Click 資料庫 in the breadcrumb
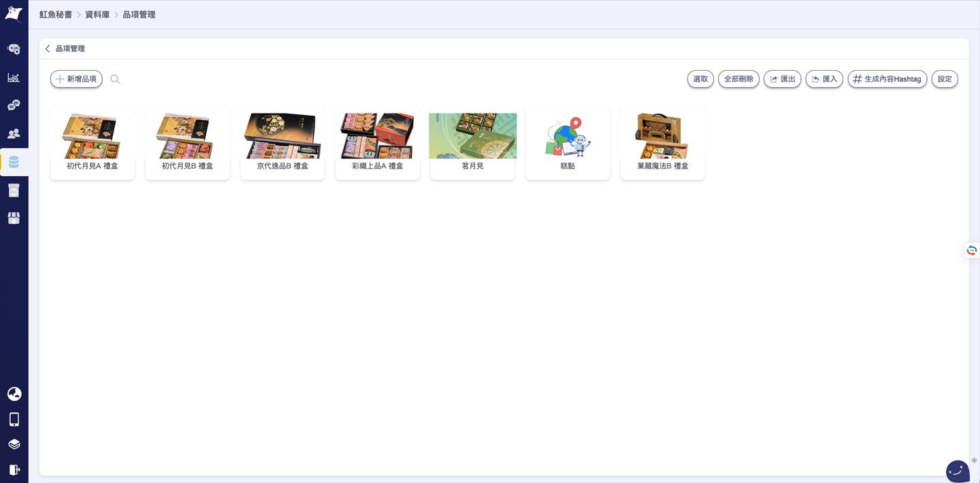 97,14
